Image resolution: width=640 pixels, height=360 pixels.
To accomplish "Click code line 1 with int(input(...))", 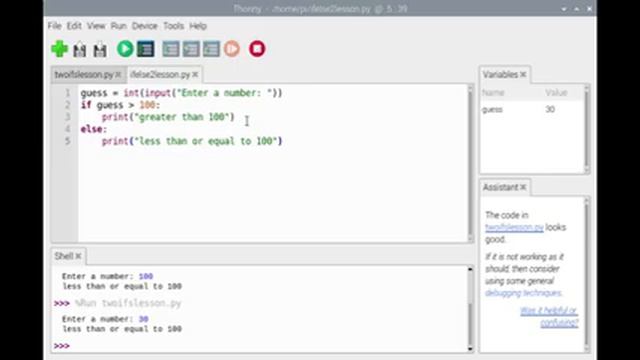I will pos(181,93).
